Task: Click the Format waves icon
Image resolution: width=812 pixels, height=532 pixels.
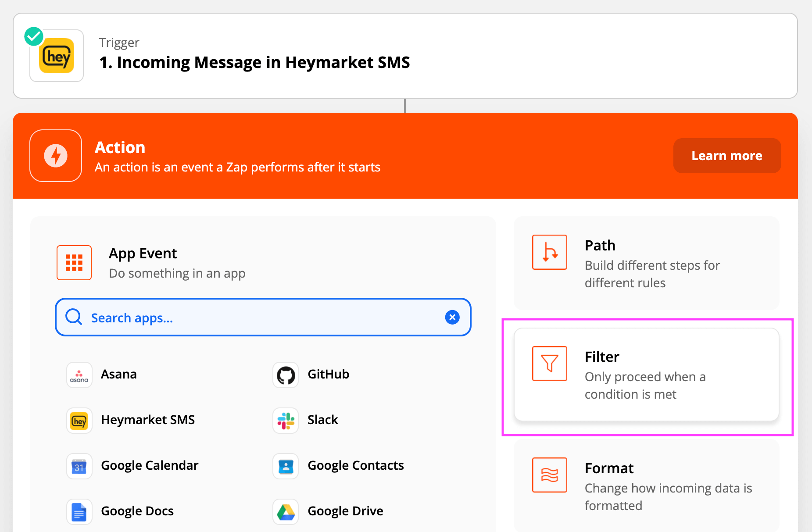Action: click(x=550, y=475)
